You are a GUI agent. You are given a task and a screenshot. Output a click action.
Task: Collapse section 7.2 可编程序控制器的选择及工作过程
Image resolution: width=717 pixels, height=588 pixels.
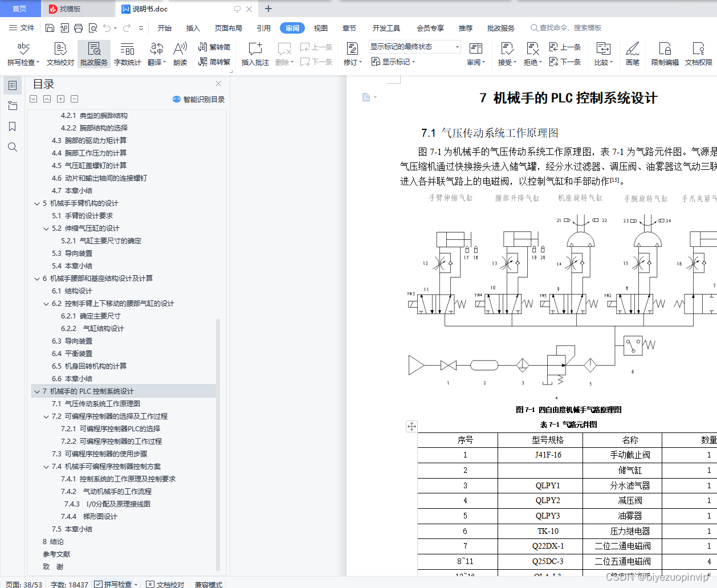[46, 416]
